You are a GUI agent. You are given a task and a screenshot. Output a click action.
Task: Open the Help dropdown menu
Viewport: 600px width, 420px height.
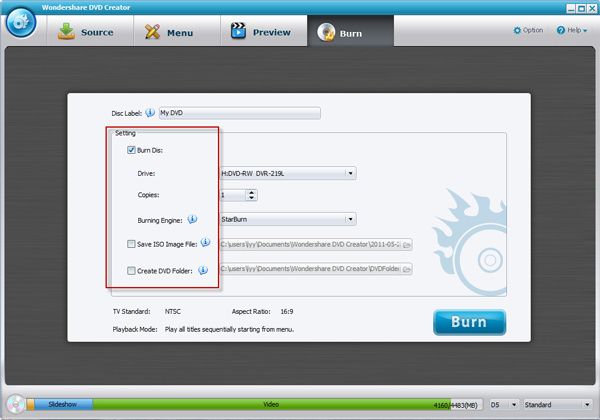pos(572,30)
